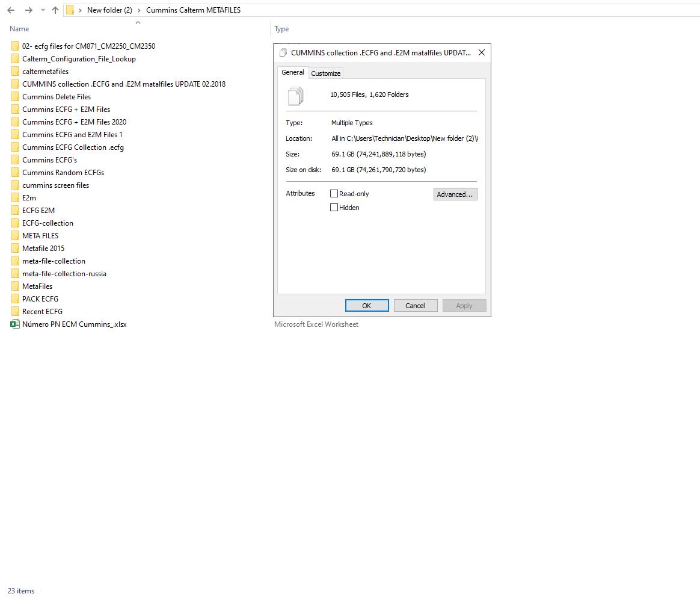Image resolution: width=700 pixels, height=597 pixels.
Task: Click Microsoft Excel Worksheet type text
Action: point(316,324)
